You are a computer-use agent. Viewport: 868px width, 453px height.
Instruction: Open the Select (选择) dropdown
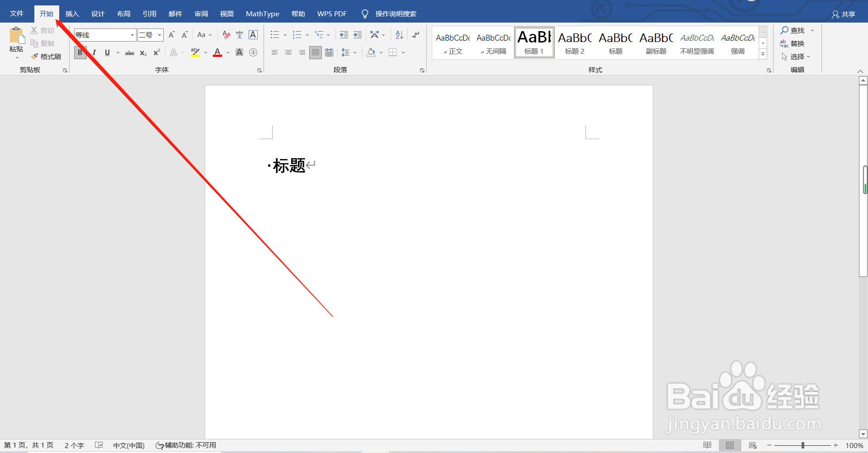796,56
